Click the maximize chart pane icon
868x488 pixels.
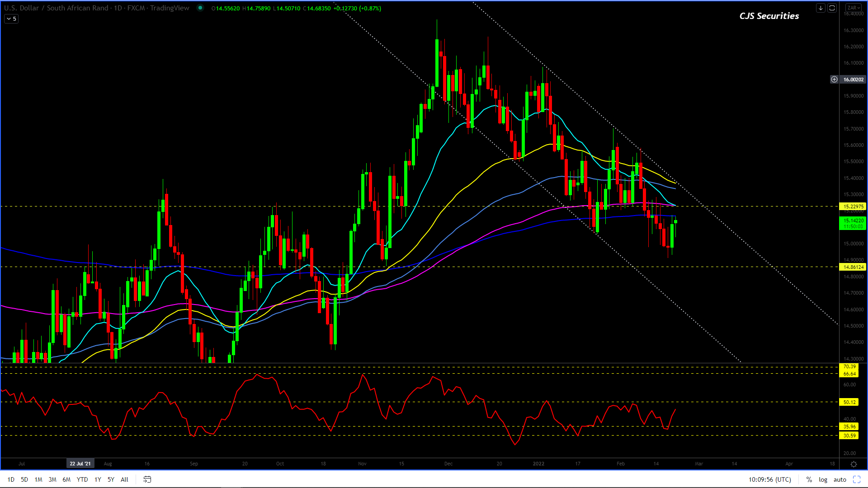tap(832, 8)
